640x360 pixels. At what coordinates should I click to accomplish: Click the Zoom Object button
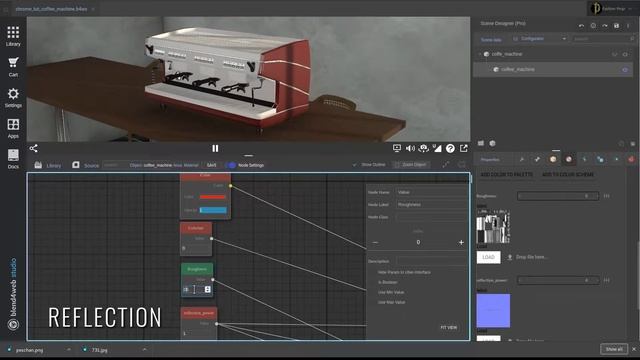click(411, 165)
